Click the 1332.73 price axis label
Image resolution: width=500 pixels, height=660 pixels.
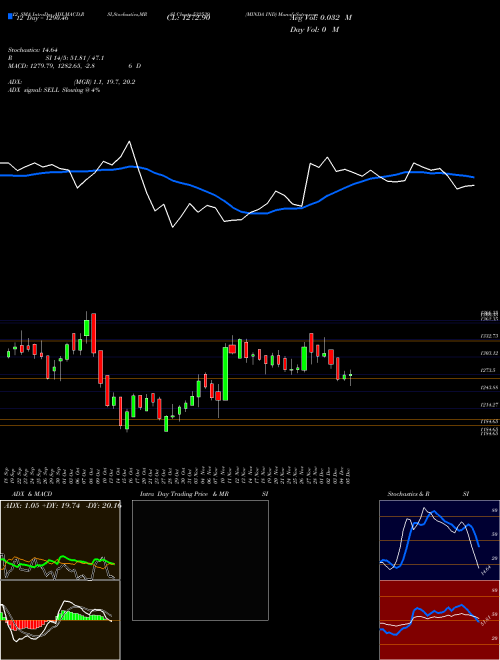tap(489, 336)
